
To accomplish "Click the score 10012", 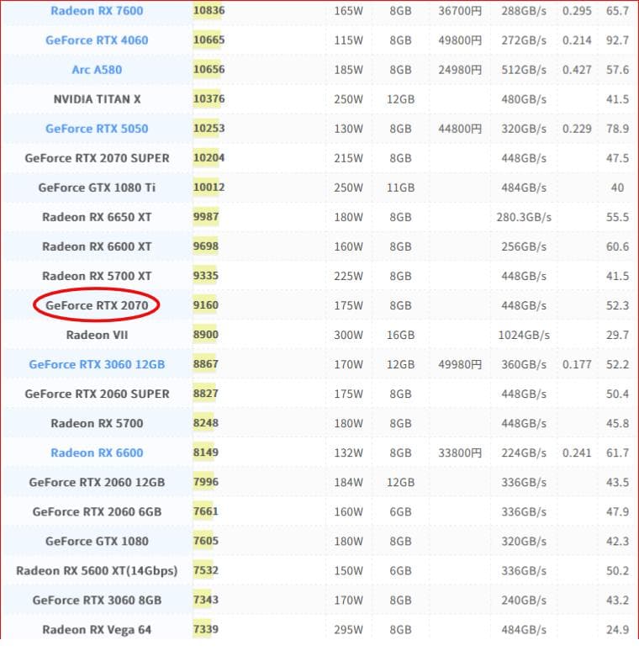I will pos(209,188).
